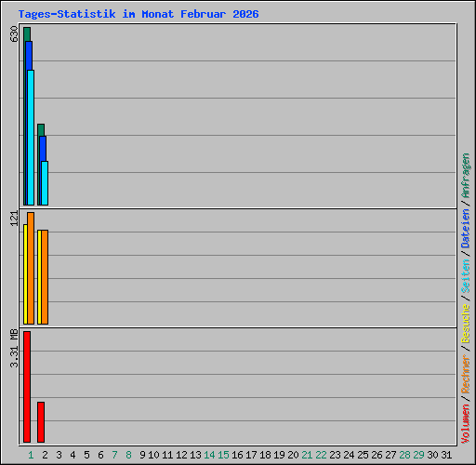This screenshot has width=476, height=465.
Task: Click the orange Rechner bar for day 1
Action: 31,269
